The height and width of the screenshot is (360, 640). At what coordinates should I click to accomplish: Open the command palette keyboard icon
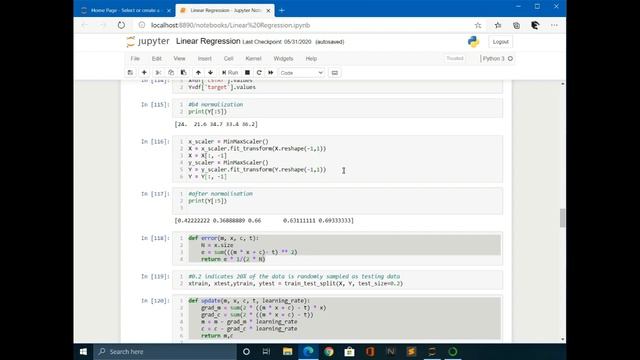tap(335, 73)
